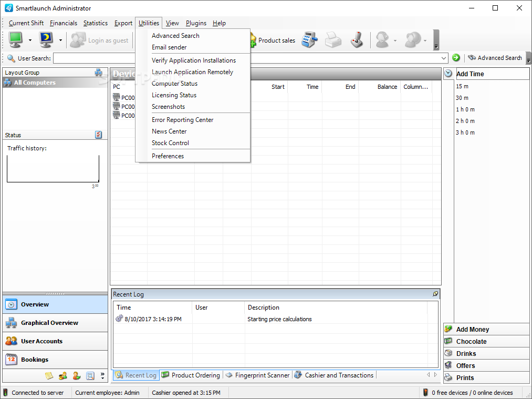Open the Export menu
This screenshot has width=532, height=399.
coord(123,23)
